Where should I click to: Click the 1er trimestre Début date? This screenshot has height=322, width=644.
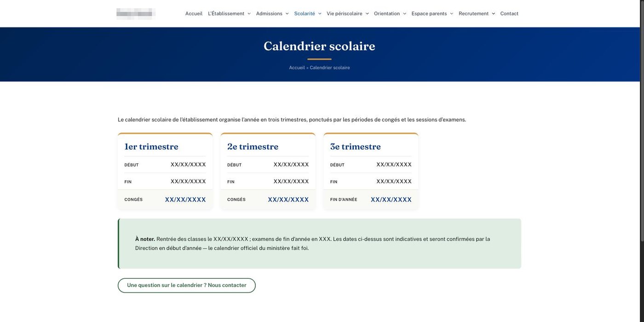click(188, 165)
